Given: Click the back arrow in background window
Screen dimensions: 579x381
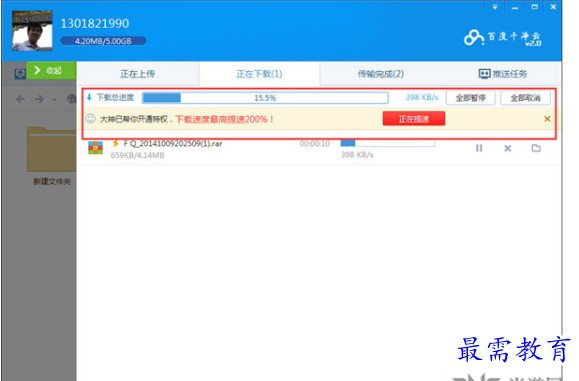Looking at the screenshot, I should (21, 99).
